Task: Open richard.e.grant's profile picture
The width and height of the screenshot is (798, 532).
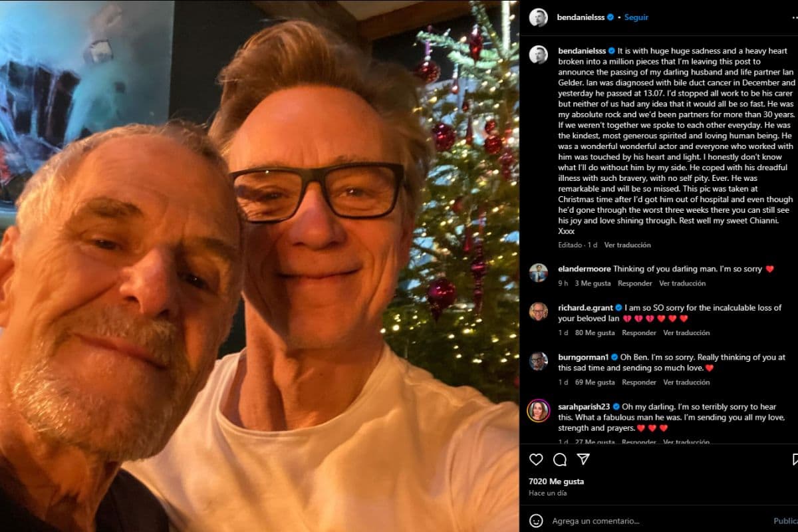Action: click(538, 311)
